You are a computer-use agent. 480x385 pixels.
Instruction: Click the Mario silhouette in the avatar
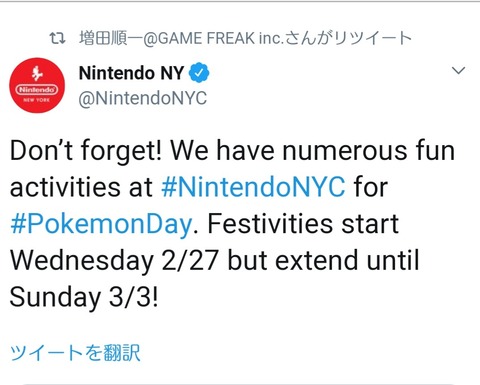(37, 74)
